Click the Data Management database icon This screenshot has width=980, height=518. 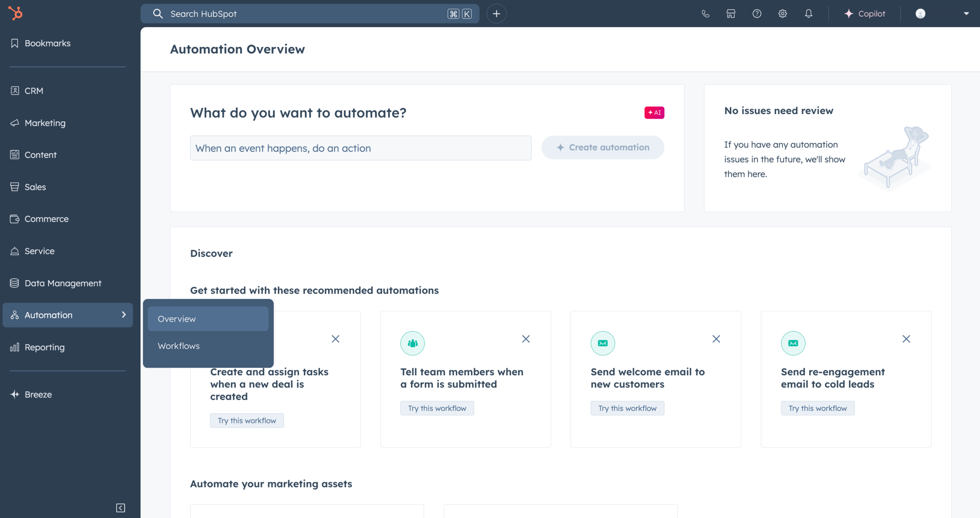15,283
